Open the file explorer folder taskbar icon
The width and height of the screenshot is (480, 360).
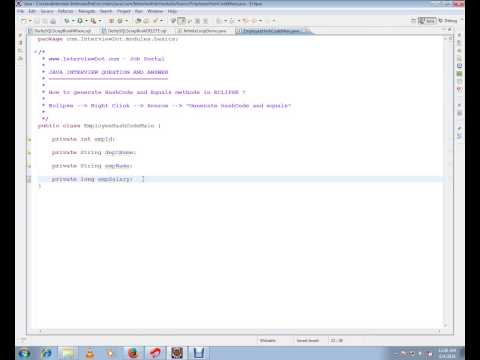(x=68, y=353)
